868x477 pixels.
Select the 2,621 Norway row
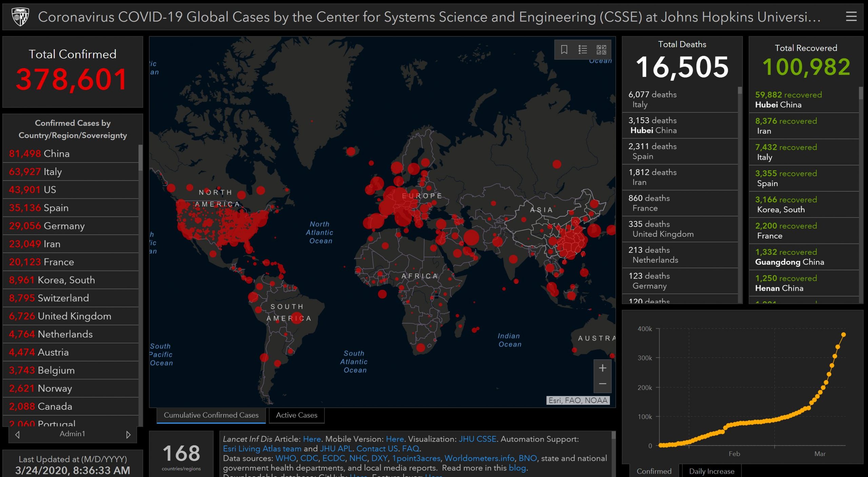[71, 388]
